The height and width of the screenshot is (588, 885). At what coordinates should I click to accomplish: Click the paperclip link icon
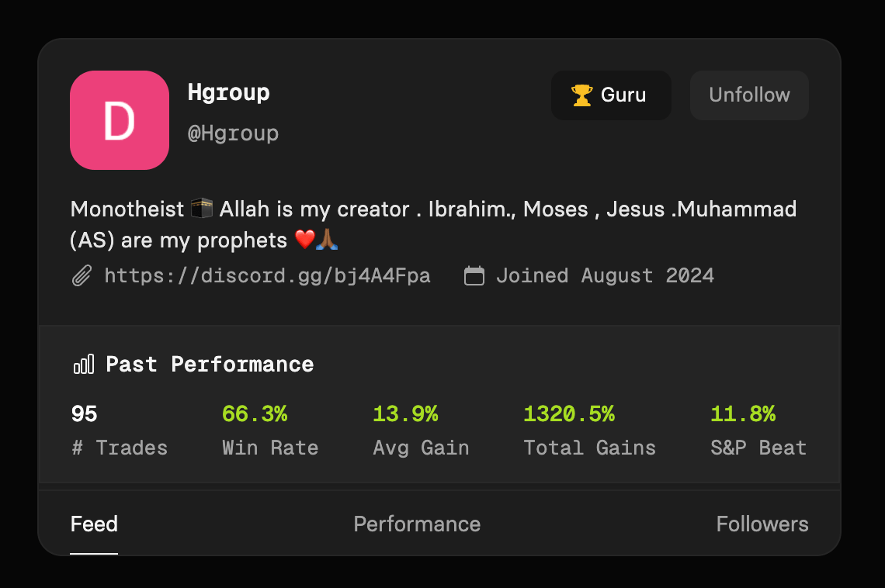click(x=82, y=276)
